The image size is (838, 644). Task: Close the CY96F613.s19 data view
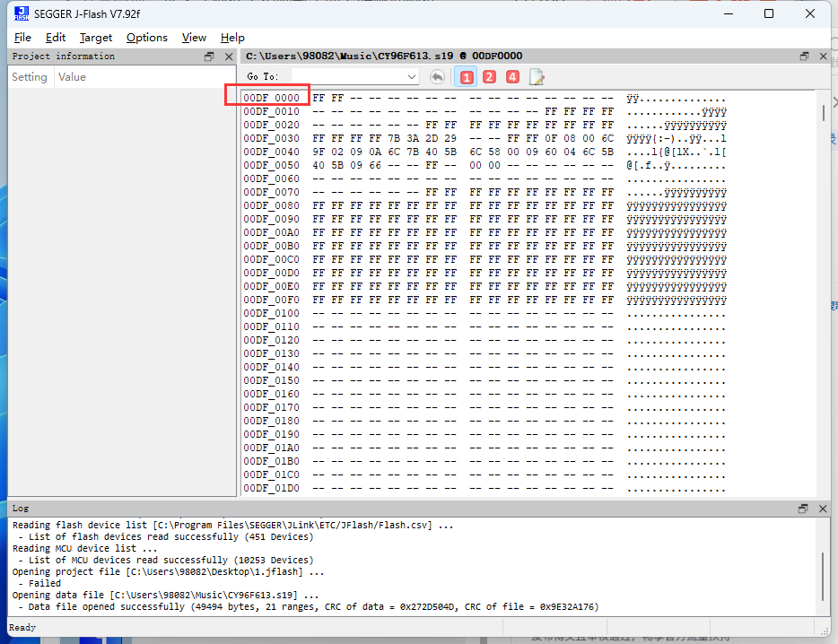tap(823, 57)
